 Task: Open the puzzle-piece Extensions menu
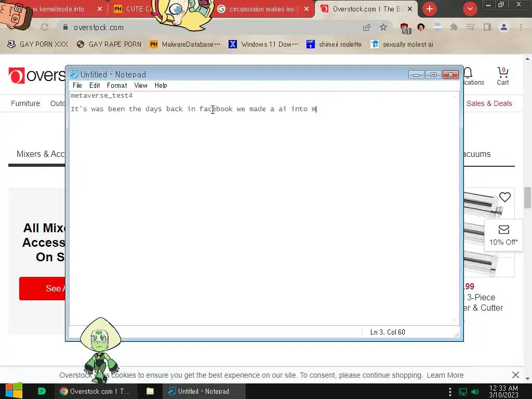[454, 28]
